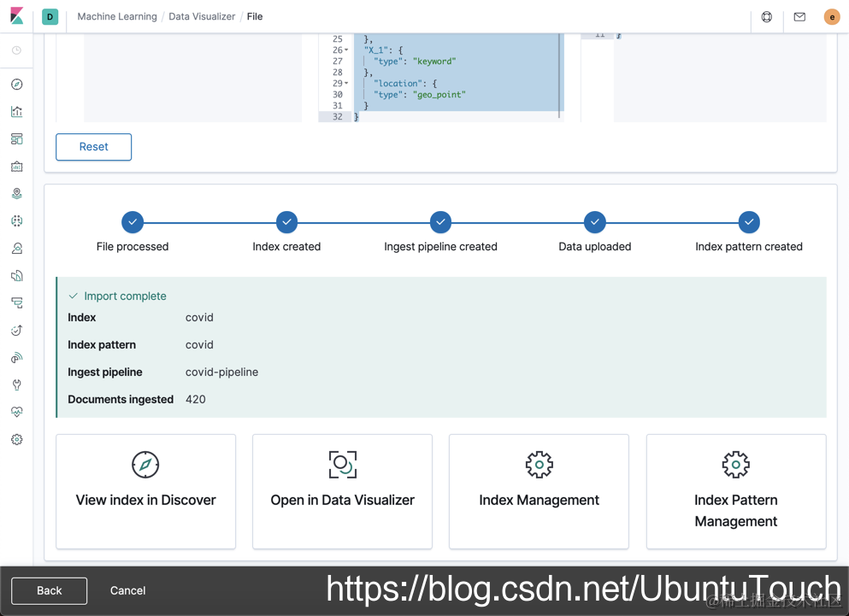Image resolution: width=849 pixels, height=616 pixels.
Task: Click the covid-pipeline value
Action: [222, 372]
